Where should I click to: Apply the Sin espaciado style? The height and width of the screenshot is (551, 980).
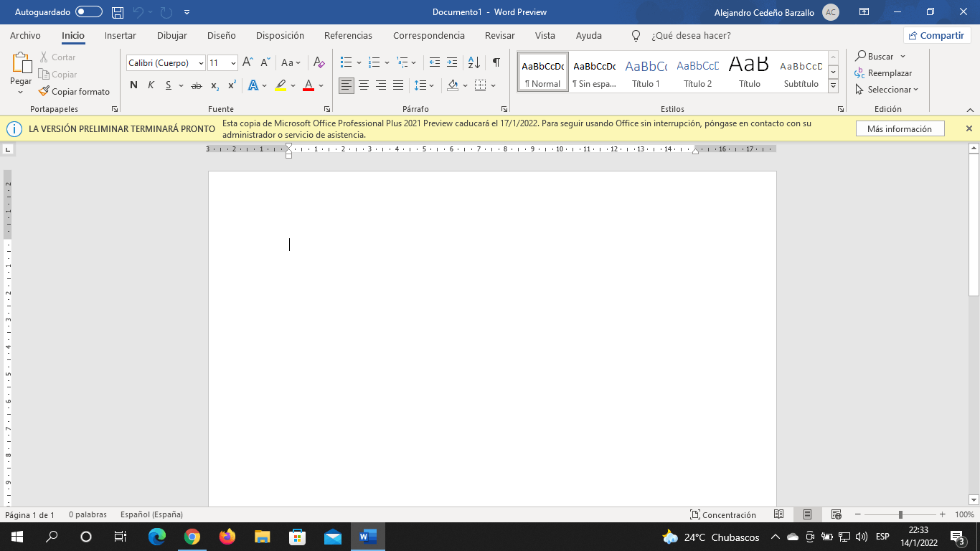click(x=594, y=72)
